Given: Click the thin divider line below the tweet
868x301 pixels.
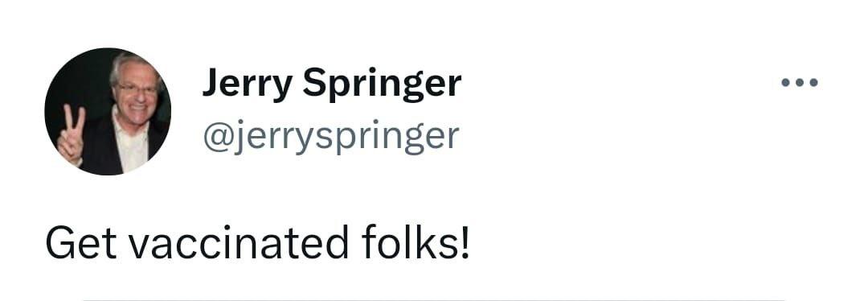Looking at the screenshot, I should tap(434, 299).
